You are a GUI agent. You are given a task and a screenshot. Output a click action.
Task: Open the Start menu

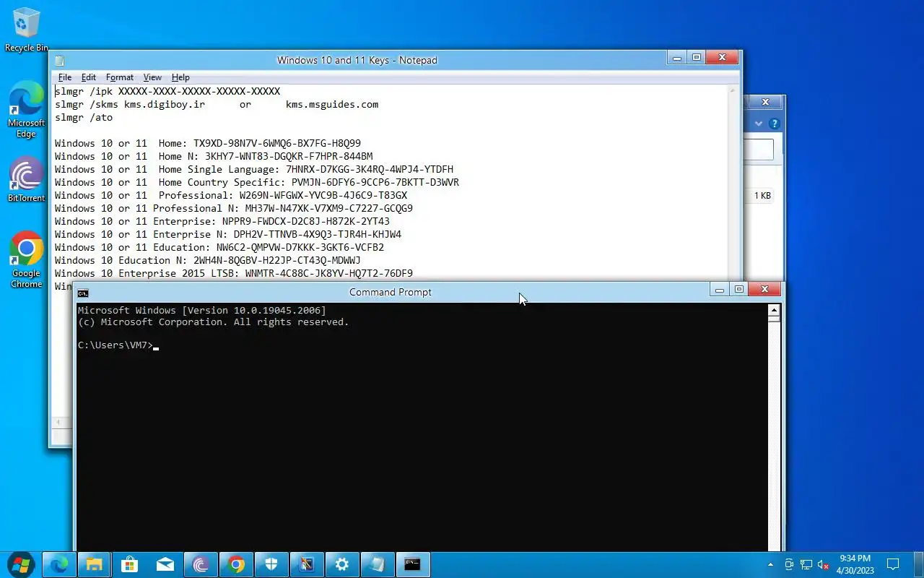point(20,564)
